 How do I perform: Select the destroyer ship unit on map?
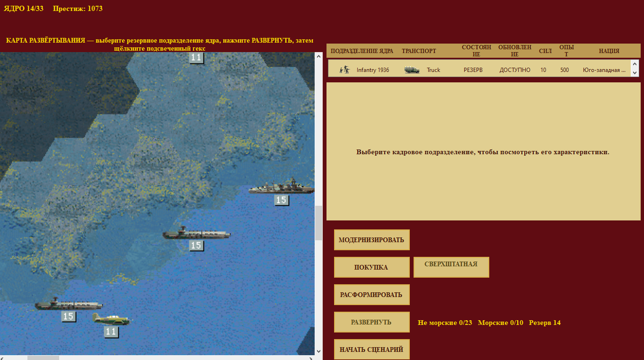(x=281, y=187)
